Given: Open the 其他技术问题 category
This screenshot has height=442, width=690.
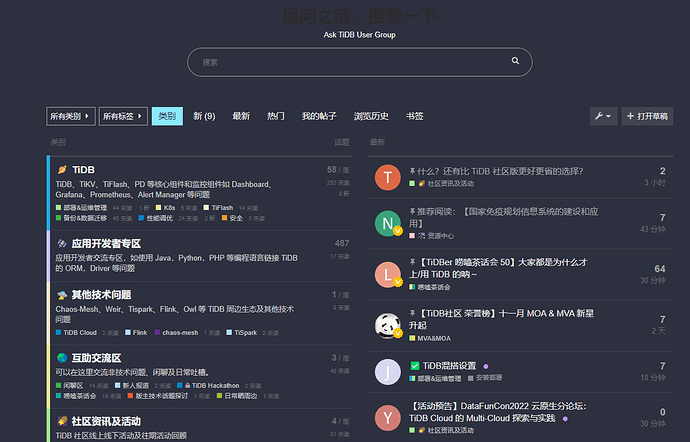Looking at the screenshot, I should pyautogui.click(x=101, y=295).
